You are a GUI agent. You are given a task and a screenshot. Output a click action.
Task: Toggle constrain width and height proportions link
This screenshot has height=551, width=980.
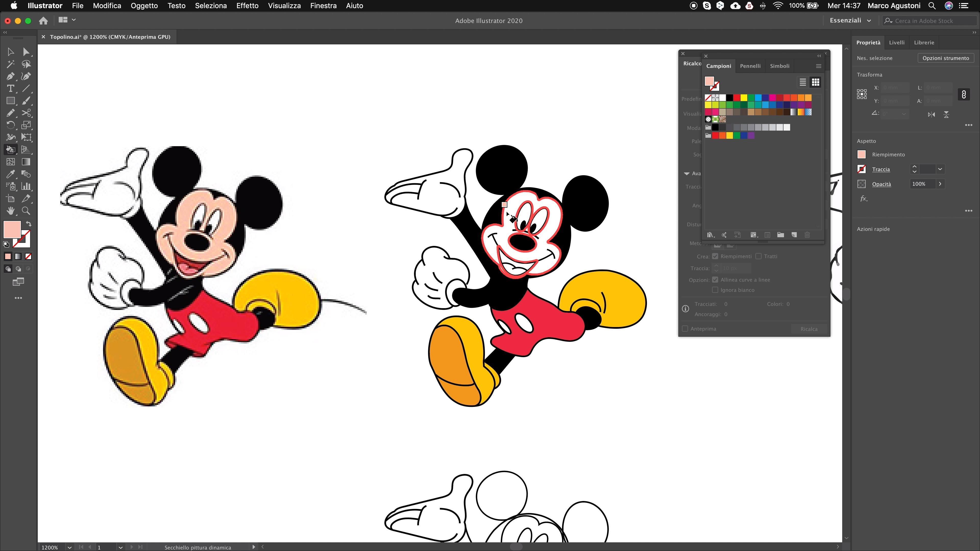point(964,94)
